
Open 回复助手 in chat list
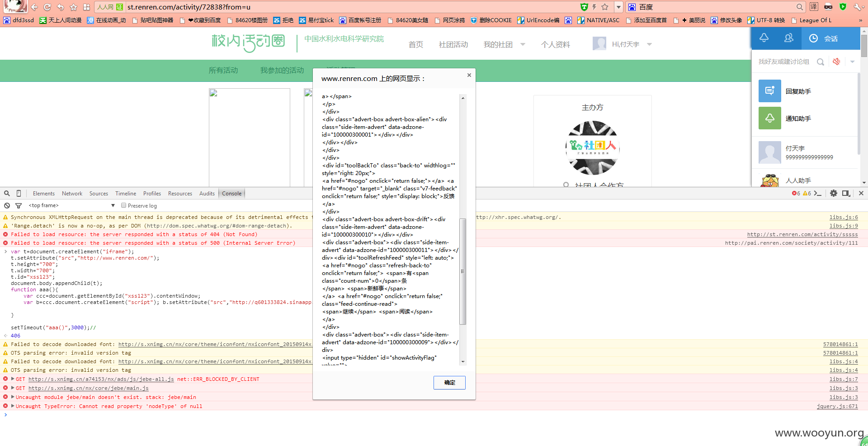(805, 91)
